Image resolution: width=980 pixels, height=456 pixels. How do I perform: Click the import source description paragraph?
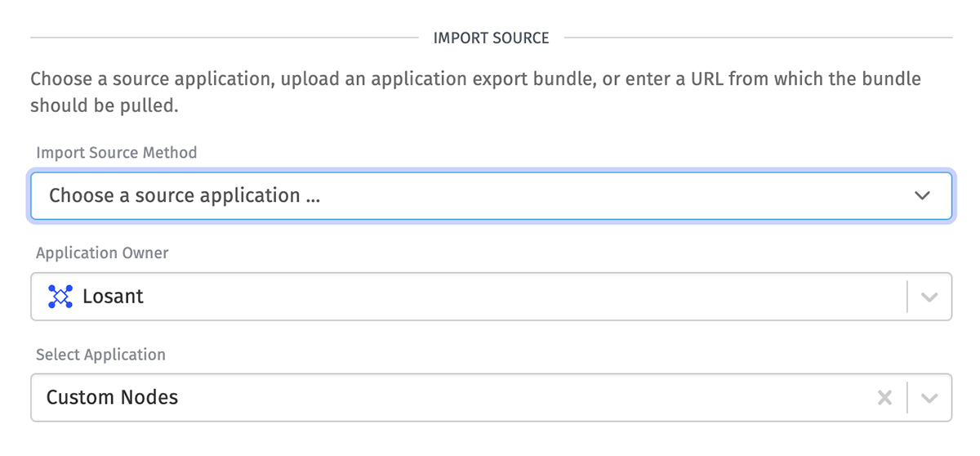tap(476, 92)
